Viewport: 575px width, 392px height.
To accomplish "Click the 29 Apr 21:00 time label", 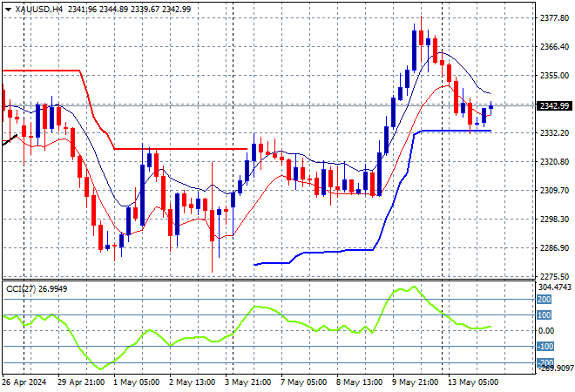I will click(81, 382).
